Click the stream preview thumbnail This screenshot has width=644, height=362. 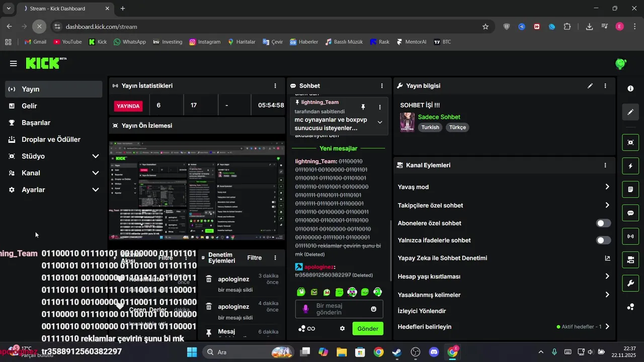[197, 191]
